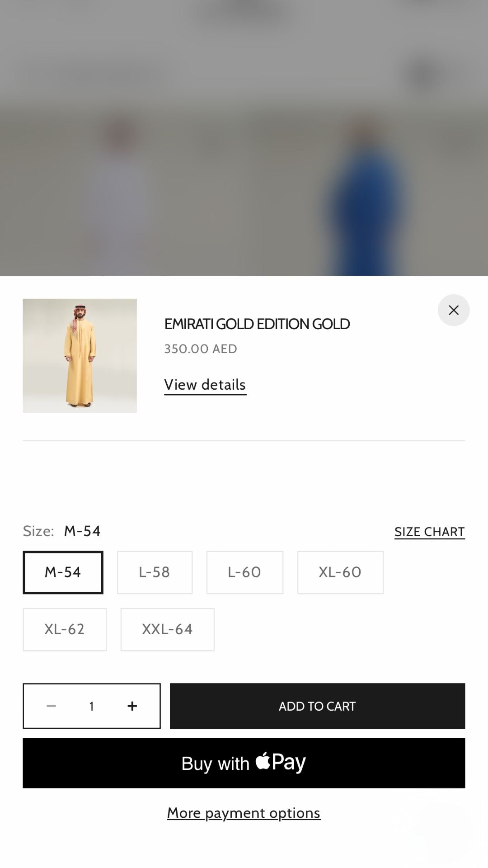This screenshot has width=488, height=868.
Task: Open the gold kandura product thumbnail
Action: (80, 355)
